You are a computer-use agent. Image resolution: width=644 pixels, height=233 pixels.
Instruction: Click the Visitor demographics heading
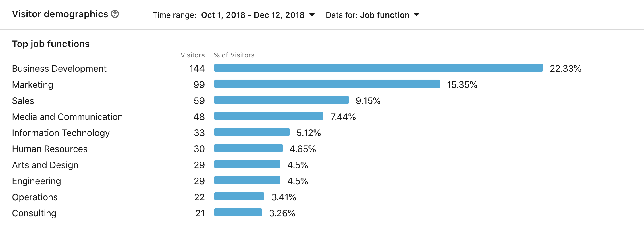click(x=60, y=14)
